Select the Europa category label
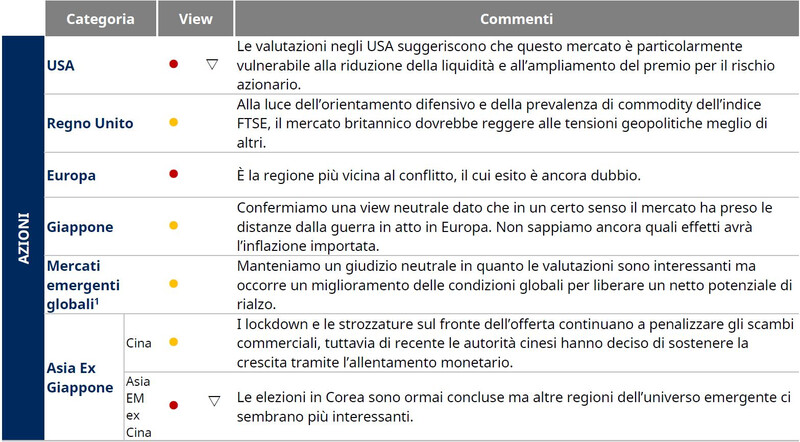This screenshot has width=800, height=442. (x=71, y=175)
